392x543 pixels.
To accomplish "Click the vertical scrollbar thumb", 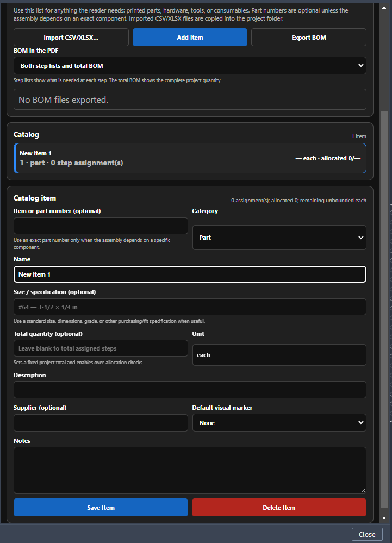I will [384, 309].
